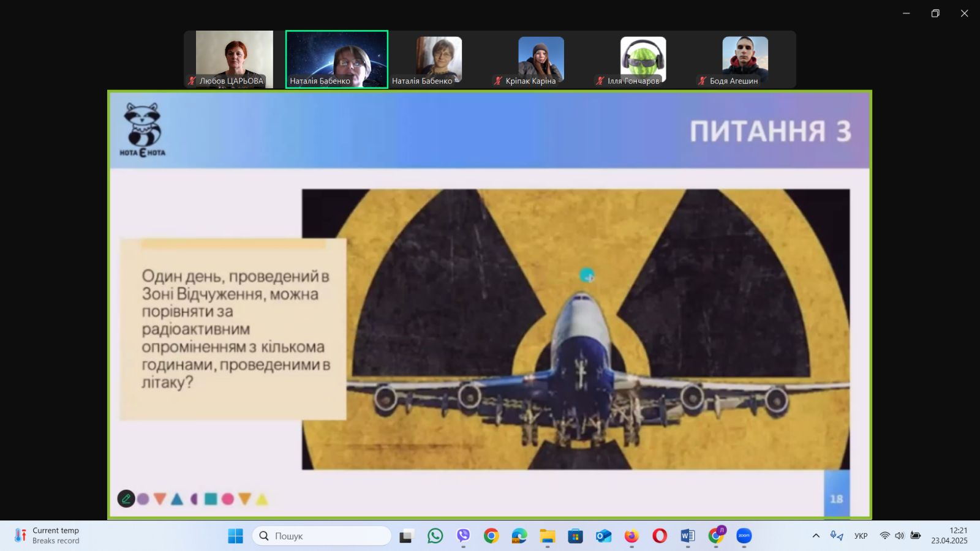
Task: Open the clock and date flyout
Action: 949,536
